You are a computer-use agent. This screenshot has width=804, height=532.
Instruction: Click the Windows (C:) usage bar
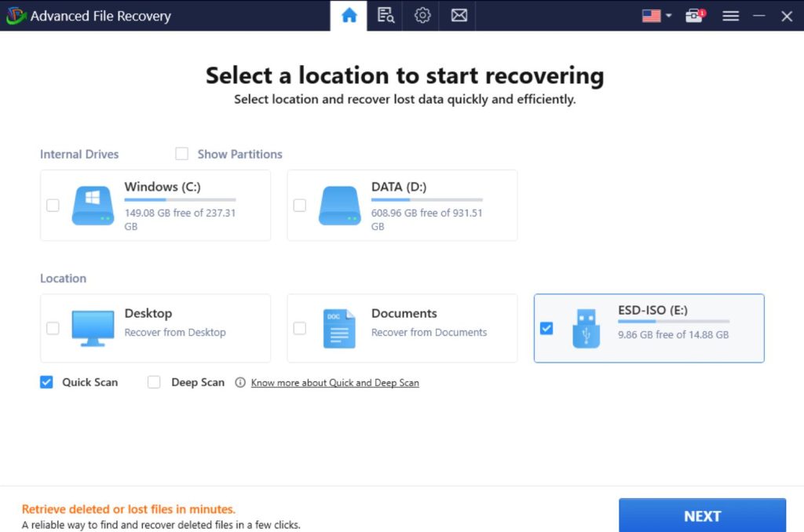point(180,199)
